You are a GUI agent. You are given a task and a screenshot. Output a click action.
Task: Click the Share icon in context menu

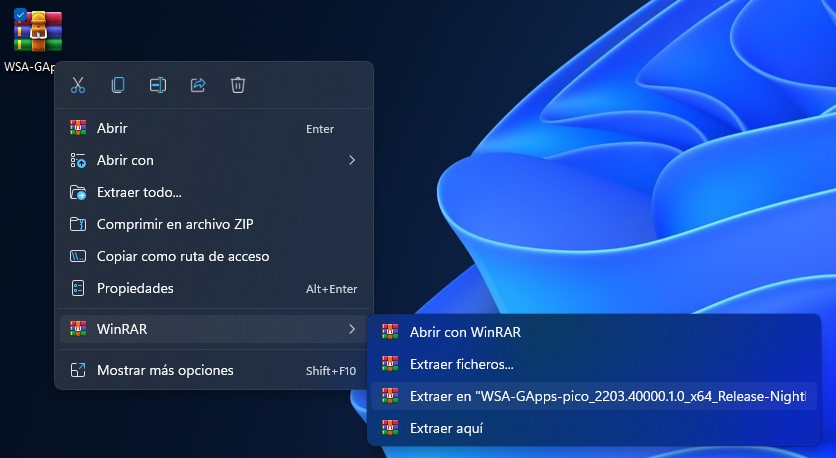click(198, 85)
